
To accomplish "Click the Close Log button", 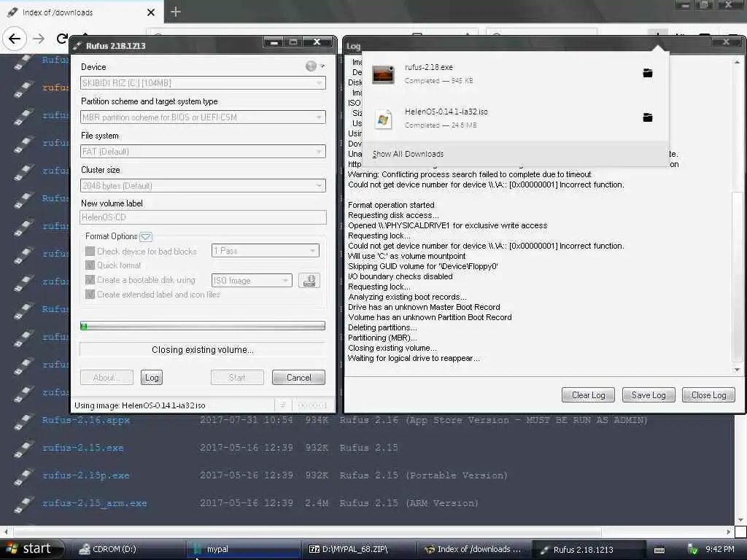I will (x=708, y=395).
